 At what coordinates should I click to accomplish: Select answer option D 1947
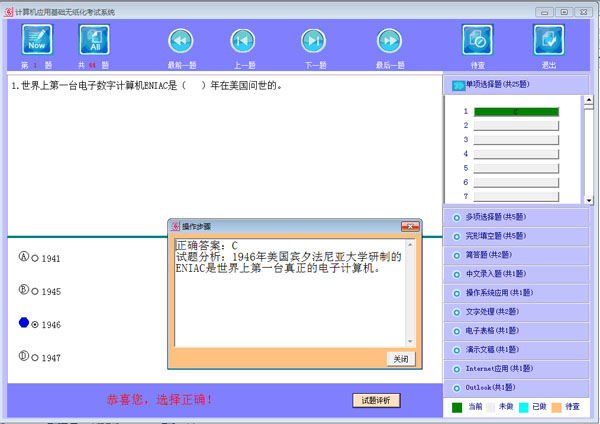tap(36, 357)
